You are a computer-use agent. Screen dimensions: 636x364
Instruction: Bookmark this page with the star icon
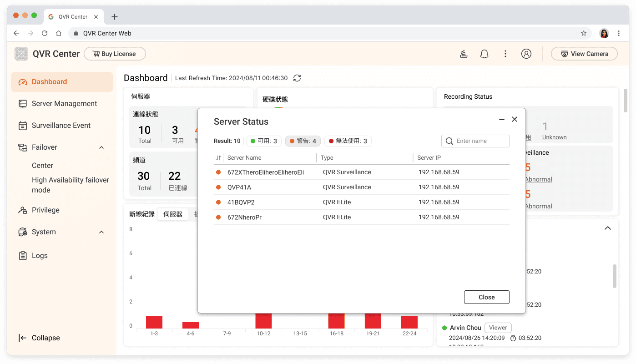click(x=584, y=33)
